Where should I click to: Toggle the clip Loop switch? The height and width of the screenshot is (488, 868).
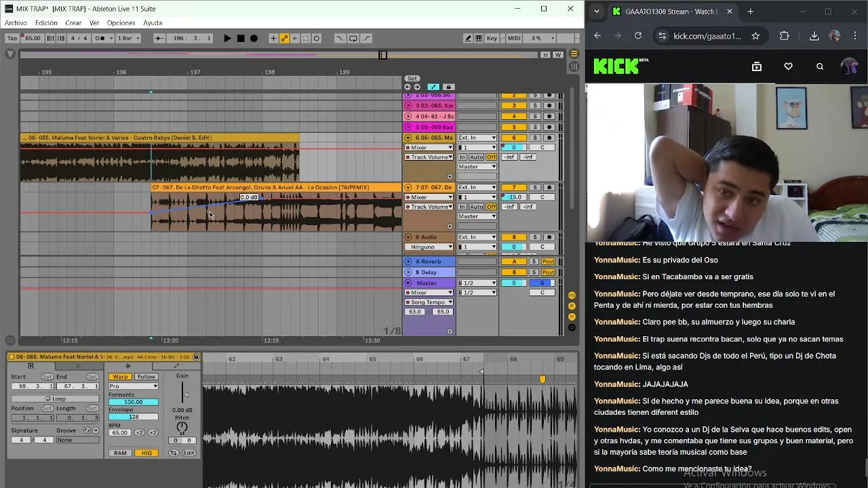[55, 399]
